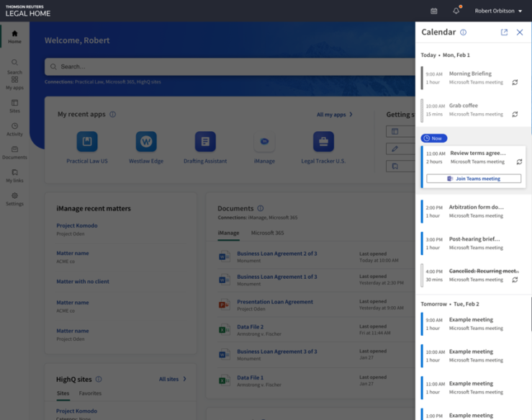Viewport: 532px width, 420px height.
Task: Launch Legal Tracker U.S. app
Action: click(323, 148)
